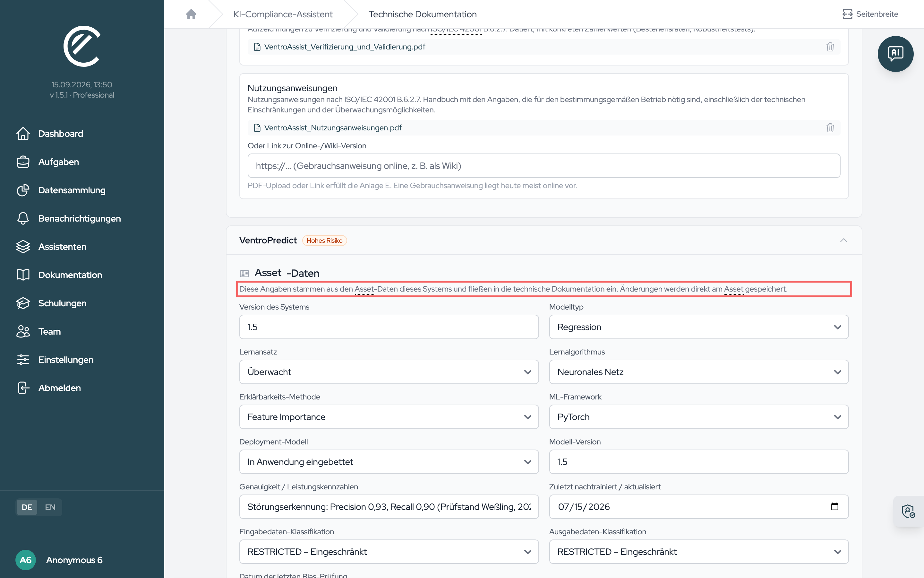Open the Erklärbarkeits-Methode dropdown
The width and height of the screenshot is (924, 578).
pos(389,417)
